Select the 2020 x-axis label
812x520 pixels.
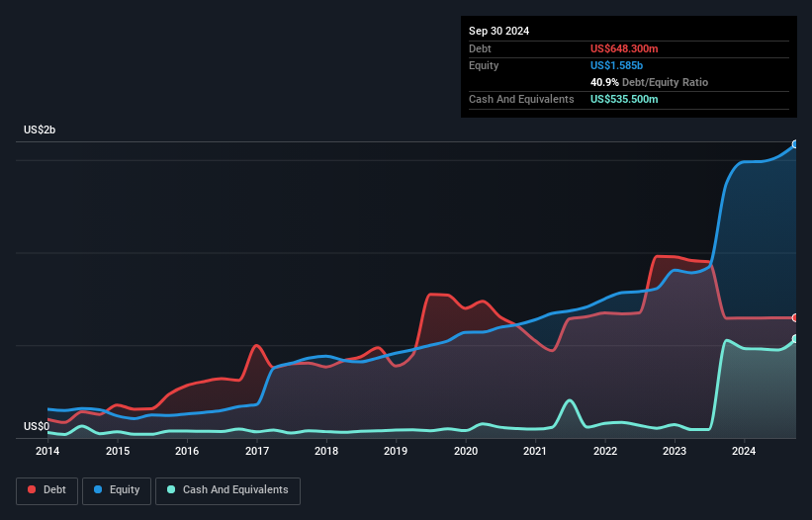point(466,451)
